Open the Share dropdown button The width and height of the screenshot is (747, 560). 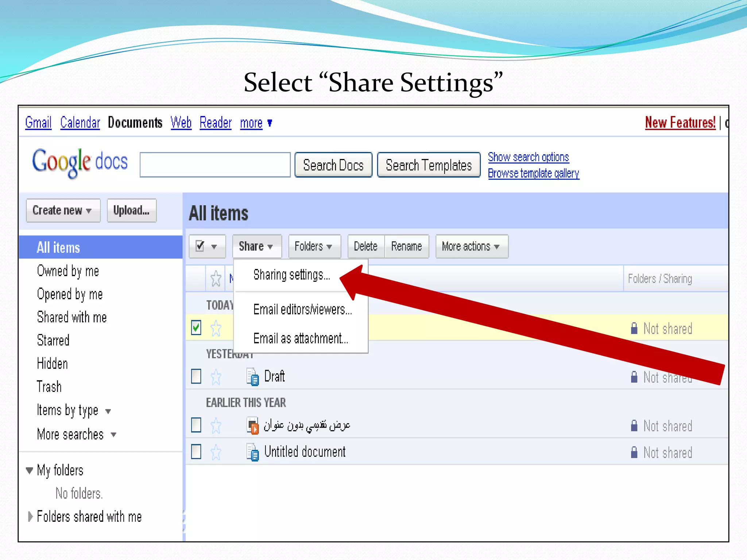tap(256, 246)
